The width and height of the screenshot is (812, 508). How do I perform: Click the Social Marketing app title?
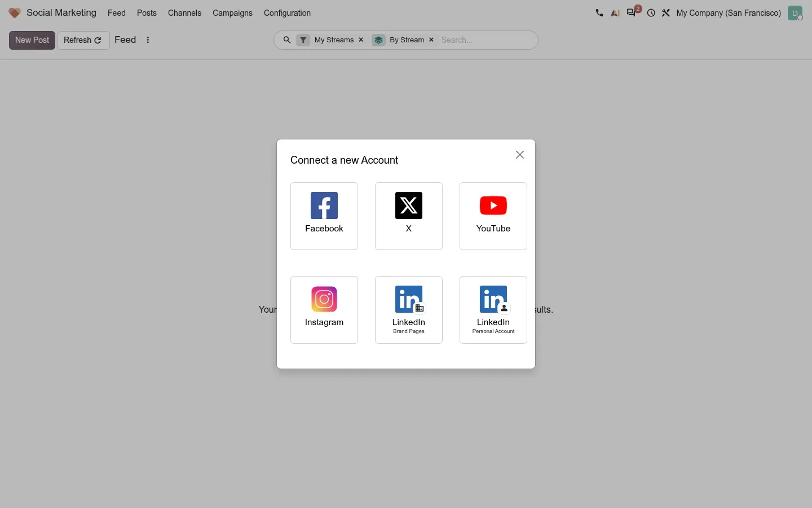pyautogui.click(x=61, y=12)
